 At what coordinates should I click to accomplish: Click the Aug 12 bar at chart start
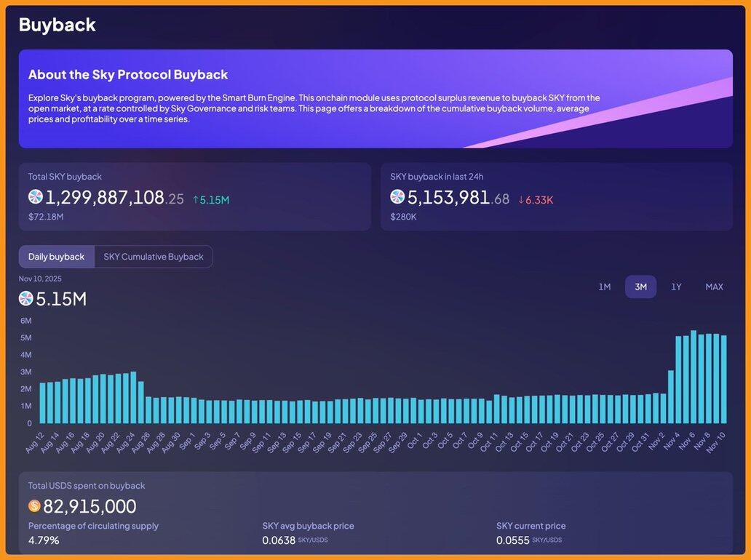click(x=43, y=402)
